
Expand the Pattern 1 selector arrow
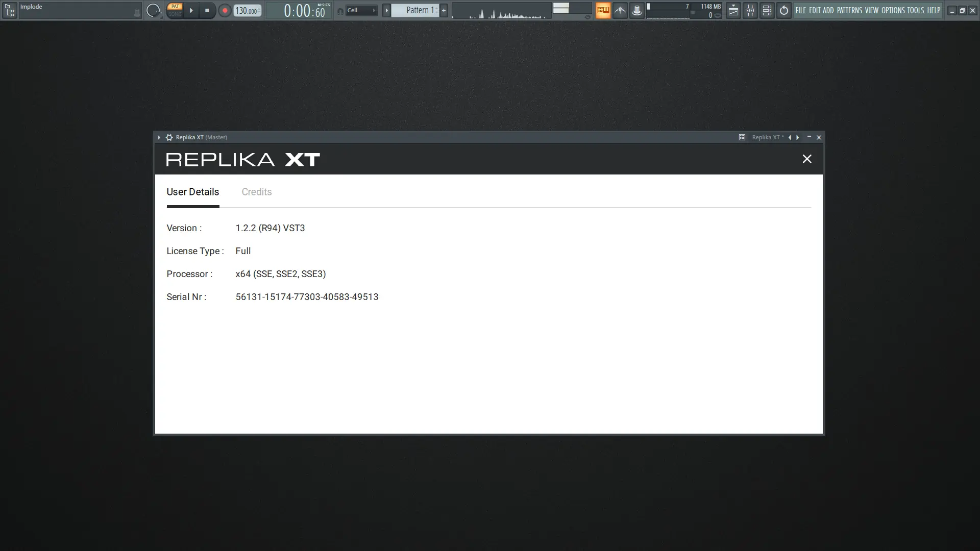click(x=386, y=10)
